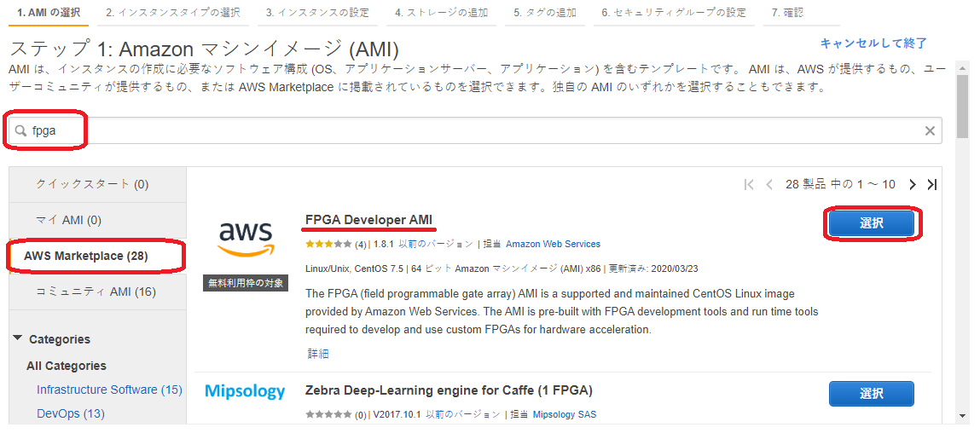Click キャンセルして終了 link

pyautogui.click(x=873, y=43)
